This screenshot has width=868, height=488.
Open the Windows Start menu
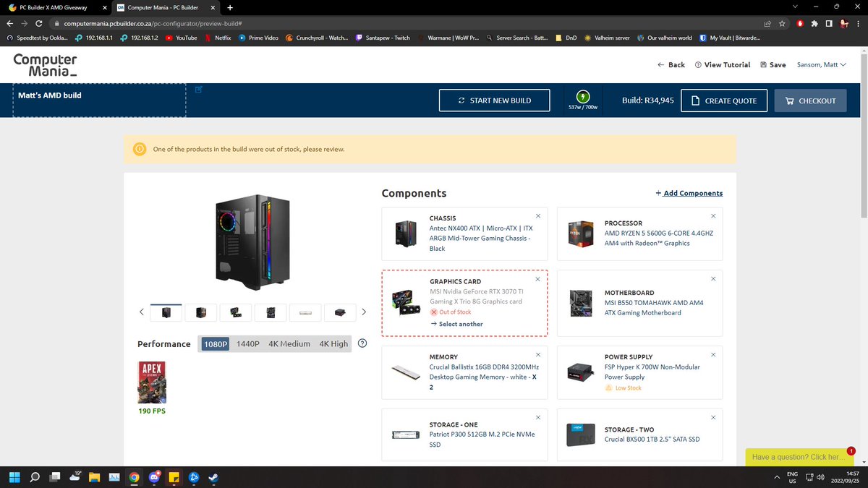pyautogui.click(x=14, y=478)
